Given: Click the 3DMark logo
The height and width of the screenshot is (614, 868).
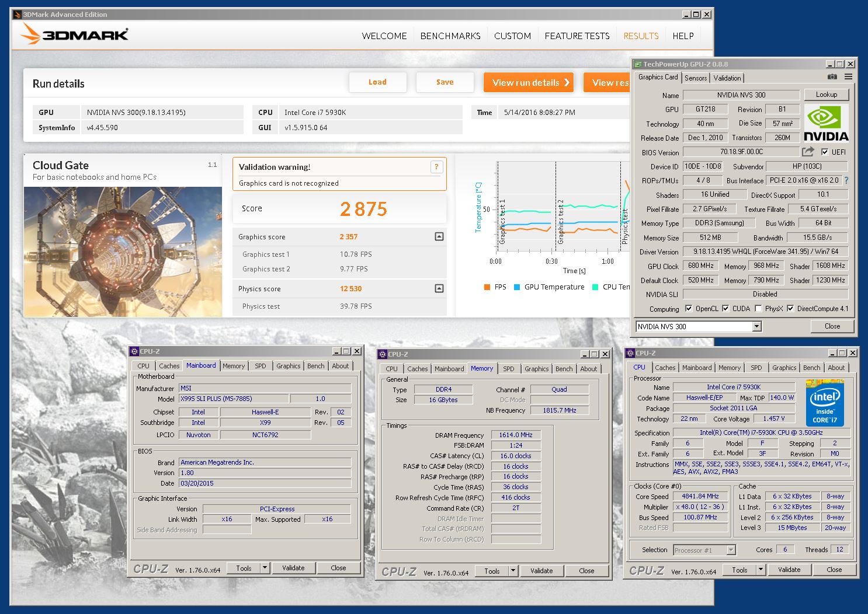Looking at the screenshot, I should point(74,34).
